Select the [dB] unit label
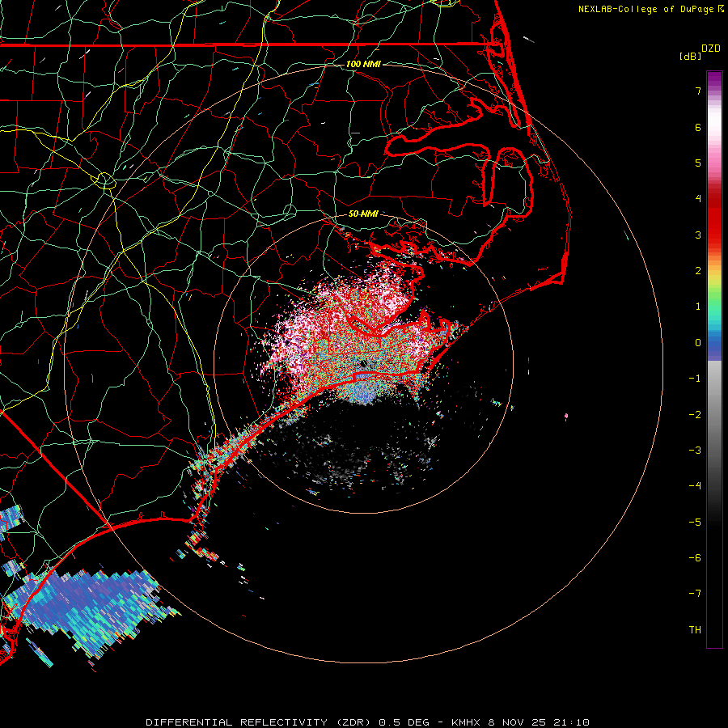 click(690, 56)
